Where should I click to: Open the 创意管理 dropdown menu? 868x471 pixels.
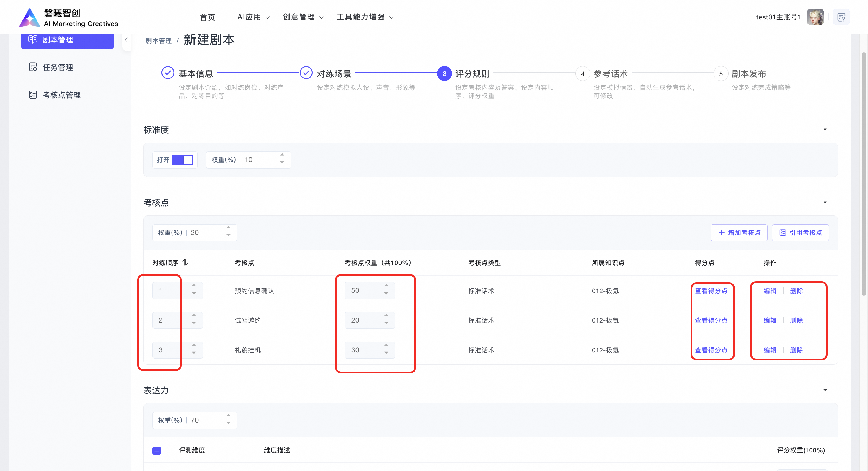coord(303,17)
